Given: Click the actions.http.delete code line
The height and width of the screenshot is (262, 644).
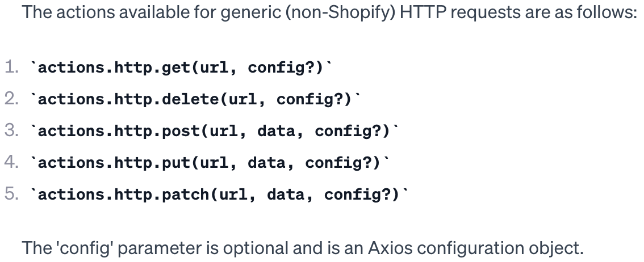Looking at the screenshot, I should [x=195, y=99].
